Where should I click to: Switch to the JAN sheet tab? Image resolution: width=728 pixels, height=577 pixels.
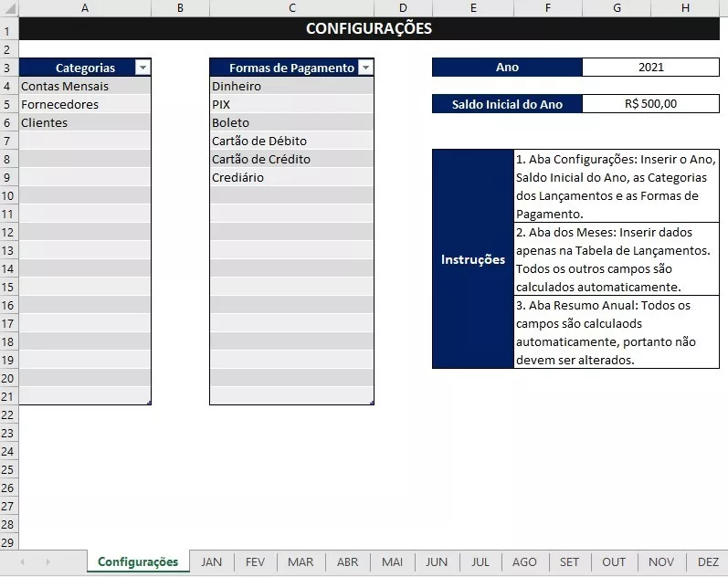[211, 562]
